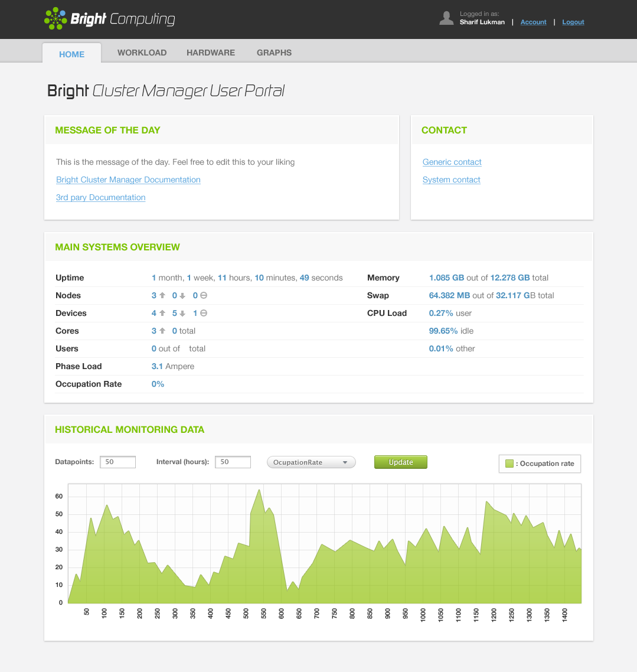Click the 0.01% other value
Viewport: 637px width, 672px height.
[452, 349]
